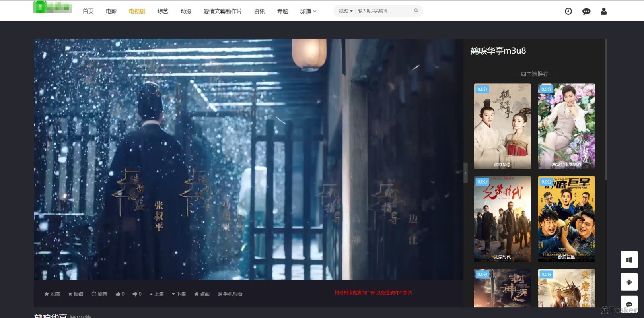Select the 综艺 variety nav item

pyautogui.click(x=163, y=11)
